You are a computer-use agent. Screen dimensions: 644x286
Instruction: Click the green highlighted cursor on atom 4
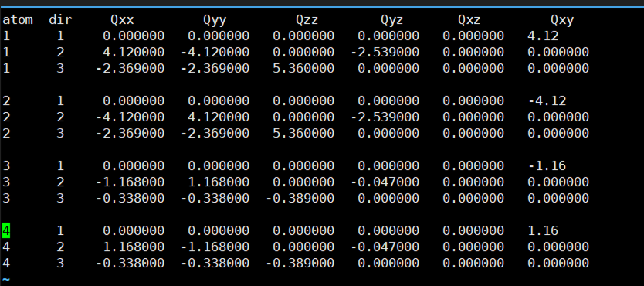tap(6, 230)
